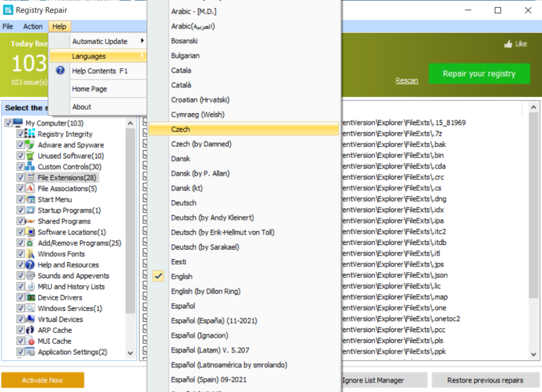Click the File Associations letter icon
This screenshot has width=542, height=392.
tap(30, 188)
